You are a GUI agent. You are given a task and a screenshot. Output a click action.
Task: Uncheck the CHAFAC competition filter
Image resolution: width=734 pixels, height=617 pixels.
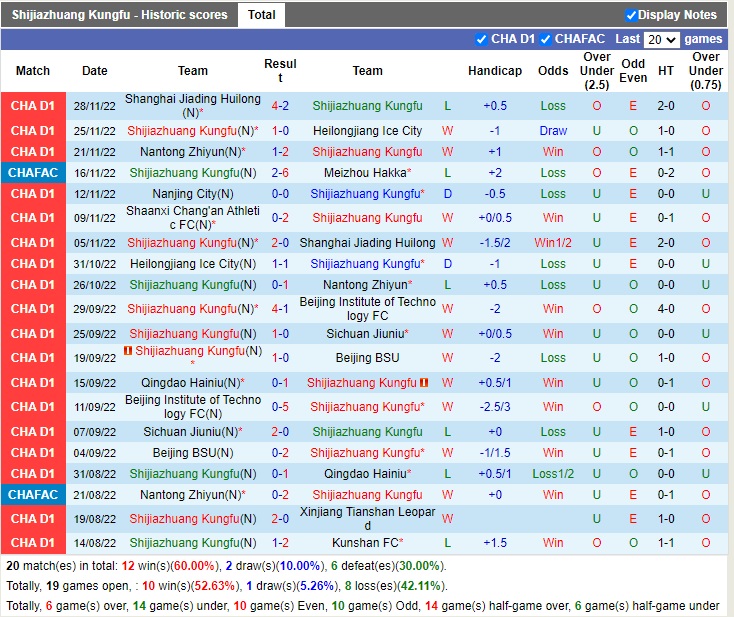[546, 39]
